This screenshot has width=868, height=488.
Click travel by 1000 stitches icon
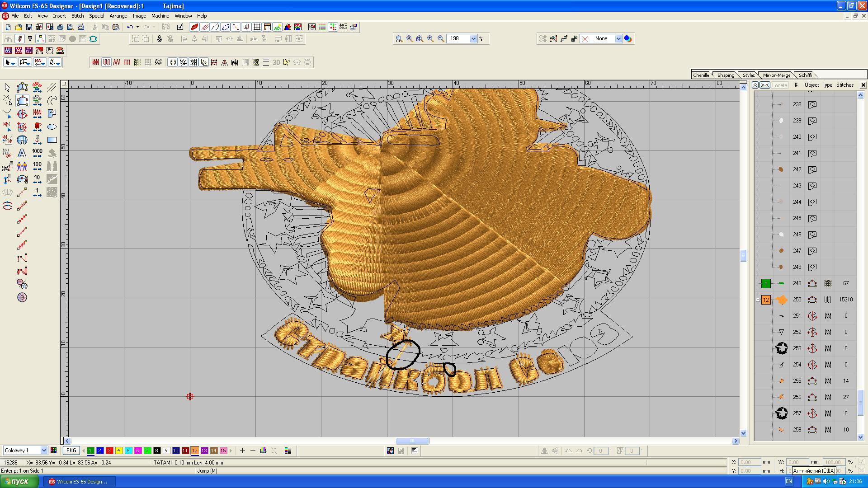click(x=37, y=153)
